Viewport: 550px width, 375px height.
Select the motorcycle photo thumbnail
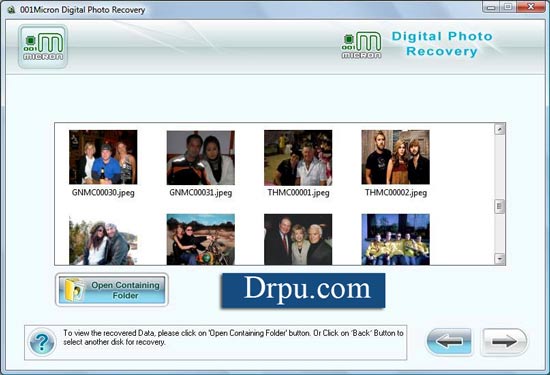pos(201,239)
